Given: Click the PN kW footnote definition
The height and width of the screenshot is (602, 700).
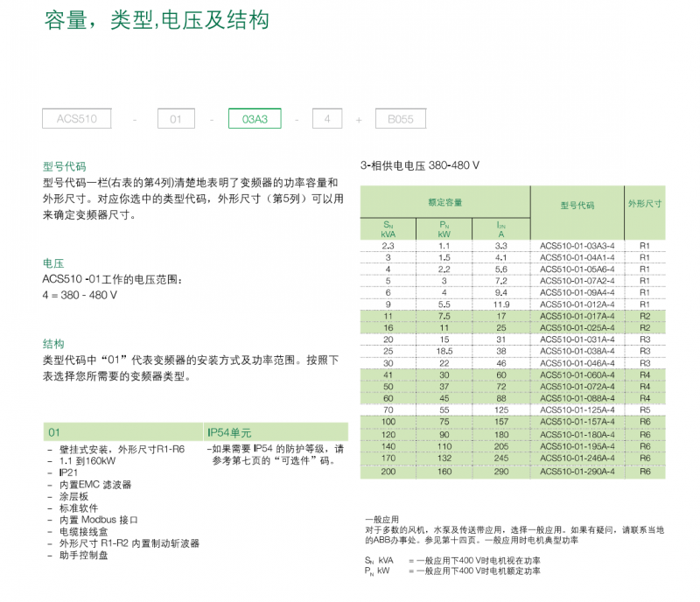Looking at the screenshot, I should pyautogui.click(x=452, y=570).
